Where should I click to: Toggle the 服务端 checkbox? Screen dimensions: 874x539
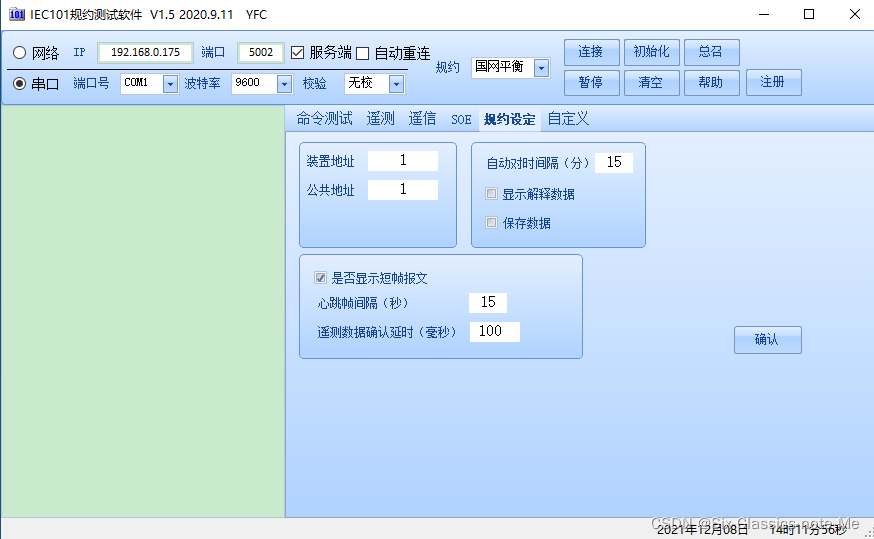[298, 52]
